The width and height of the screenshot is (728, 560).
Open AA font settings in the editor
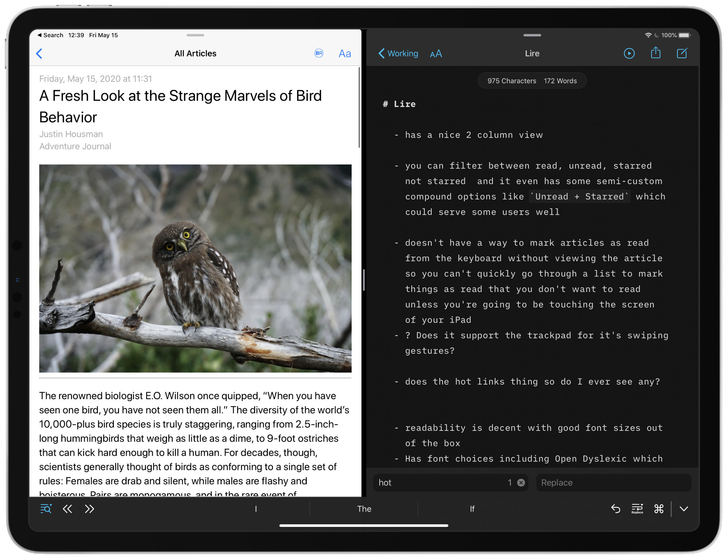pos(436,53)
